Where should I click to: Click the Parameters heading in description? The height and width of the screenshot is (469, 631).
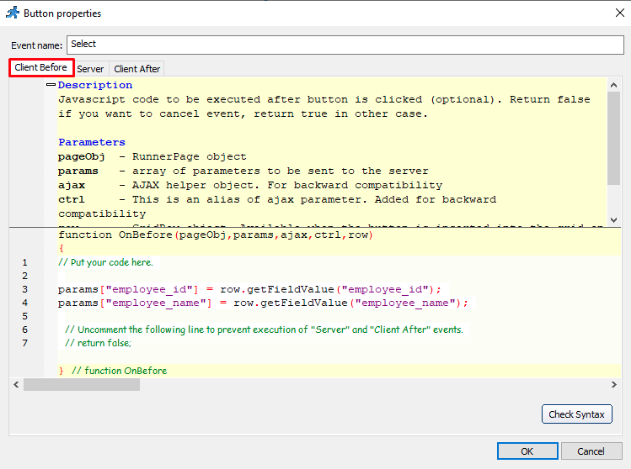pyautogui.click(x=92, y=142)
